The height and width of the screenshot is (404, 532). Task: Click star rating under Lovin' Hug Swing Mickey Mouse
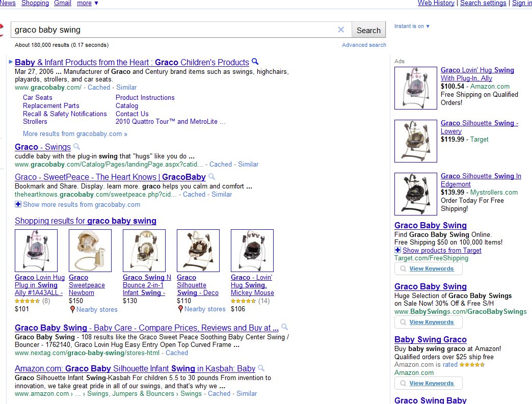pos(243,301)
